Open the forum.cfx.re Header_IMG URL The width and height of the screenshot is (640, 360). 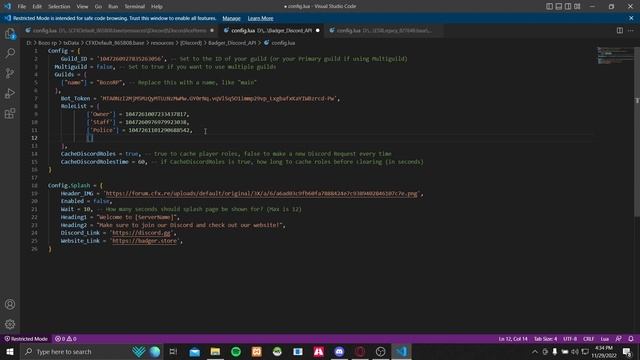pyautogui.click(x=262, y=193)
